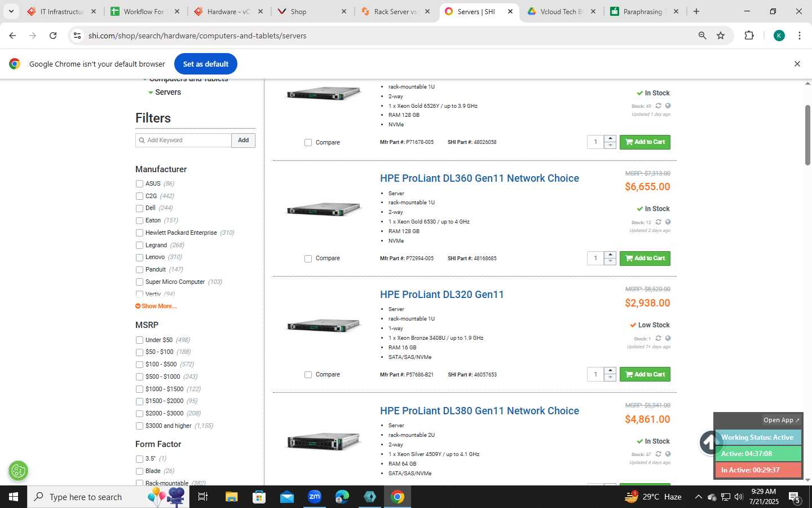Switch to the Shop tab
The height and width of the screenshot is (508, 812).
click(x=312, y=11)
